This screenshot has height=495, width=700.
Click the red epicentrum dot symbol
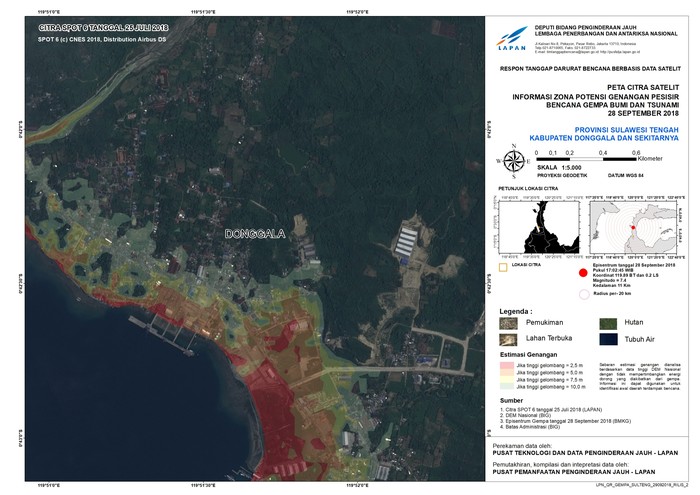(x=584, y=270)
